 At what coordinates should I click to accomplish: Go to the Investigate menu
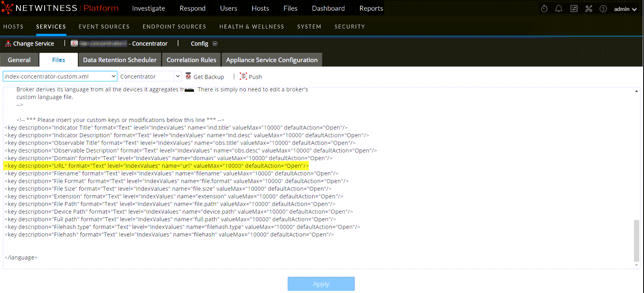pyautogui.click(x=148, y=8)
